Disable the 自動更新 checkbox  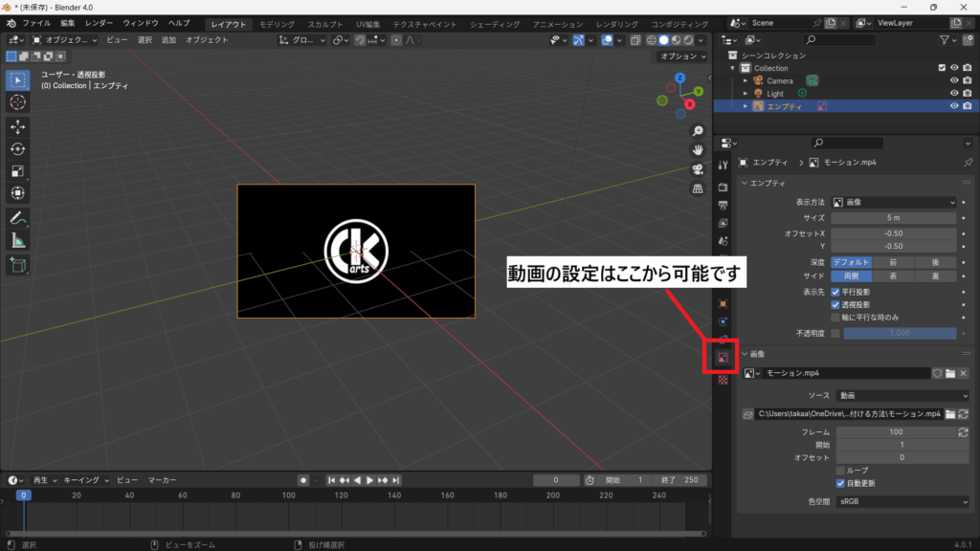click(841, 483)
